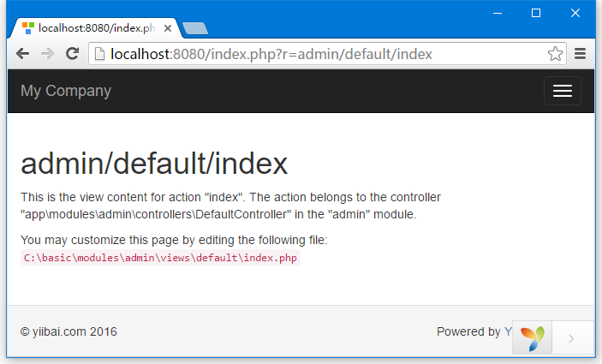This screenshot has width=602, height=364.
Task: Close the localhost:8080 tab
Action: [x=168, y=28]
